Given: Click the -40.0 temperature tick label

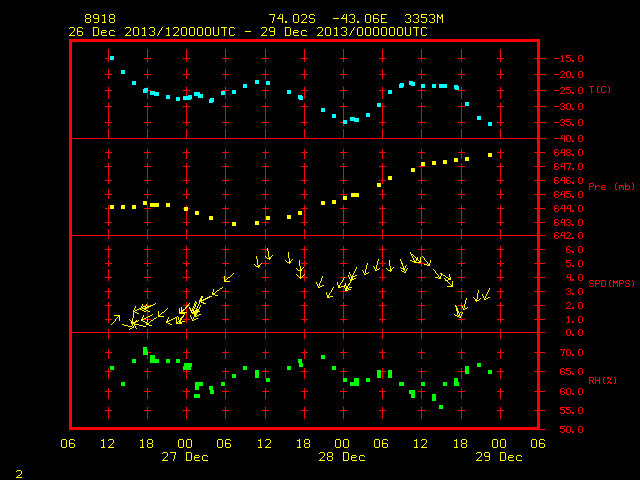Looking at the screenshot, I should tap(569, 138).
